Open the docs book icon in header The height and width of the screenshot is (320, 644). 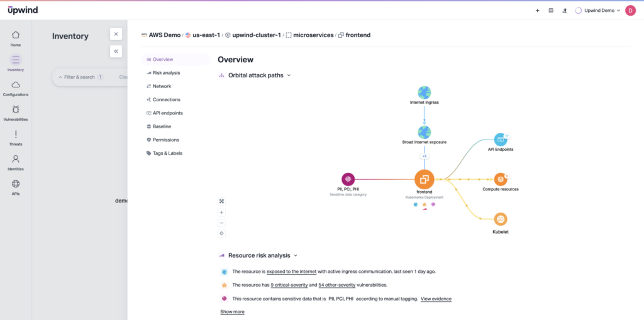[x=551, y=11]
